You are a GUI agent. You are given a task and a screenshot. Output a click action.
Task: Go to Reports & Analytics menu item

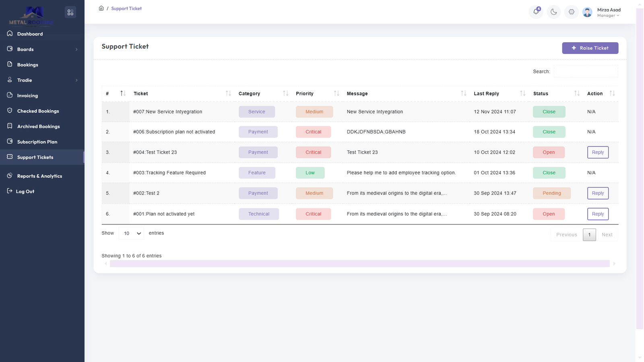pyautogui.click(x=39, y=176)
